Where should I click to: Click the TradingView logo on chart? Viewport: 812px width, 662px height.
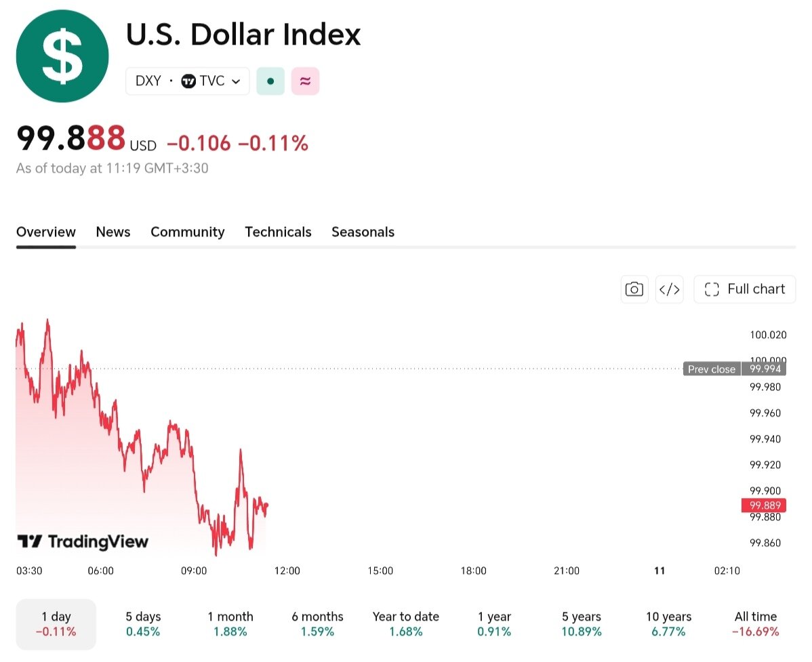[83, 541]
